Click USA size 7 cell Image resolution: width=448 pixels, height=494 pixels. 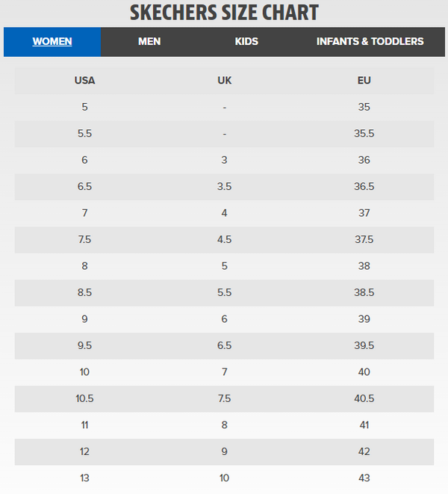point(85,213)
